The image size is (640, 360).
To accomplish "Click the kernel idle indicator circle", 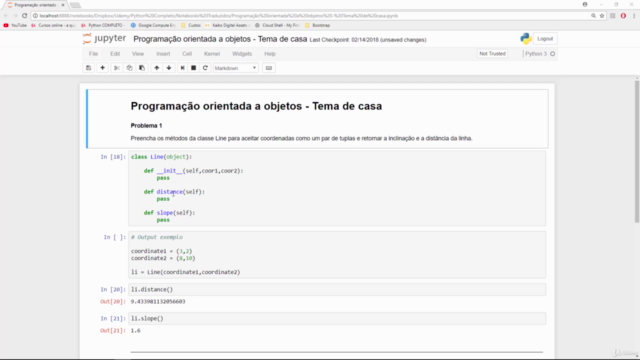I will tap(553, 54).
